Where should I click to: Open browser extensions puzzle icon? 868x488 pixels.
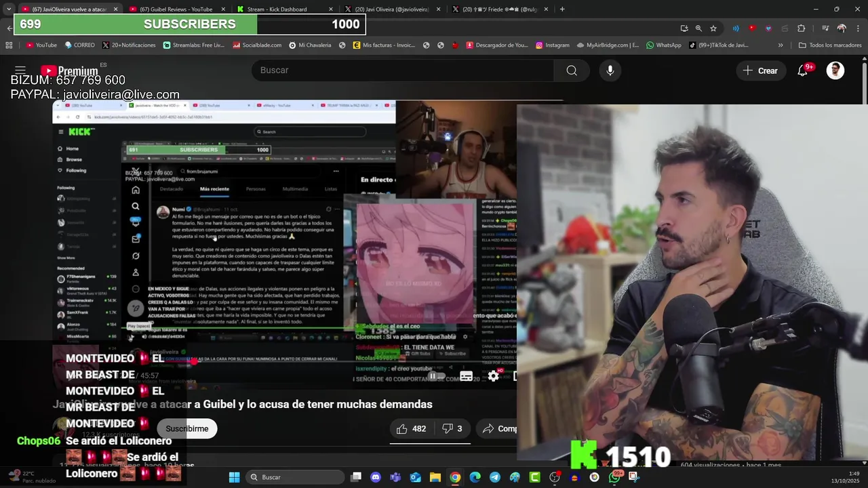click(x=802, y=28)
